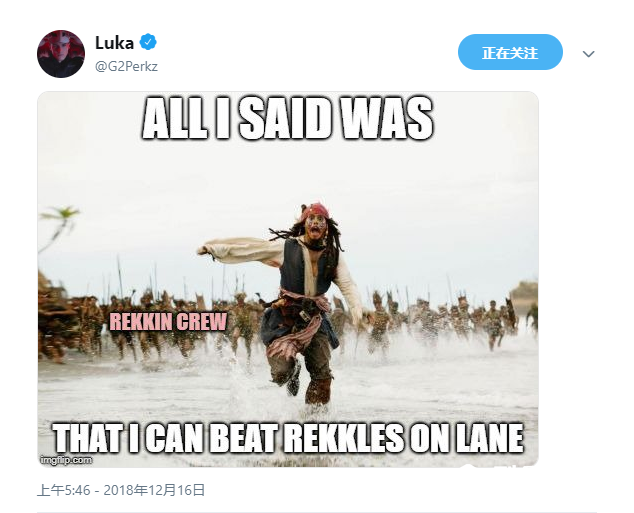Click the imgflip.com watermark on the image
Viewport: 634px width, 513px height.
click(66, 460)
